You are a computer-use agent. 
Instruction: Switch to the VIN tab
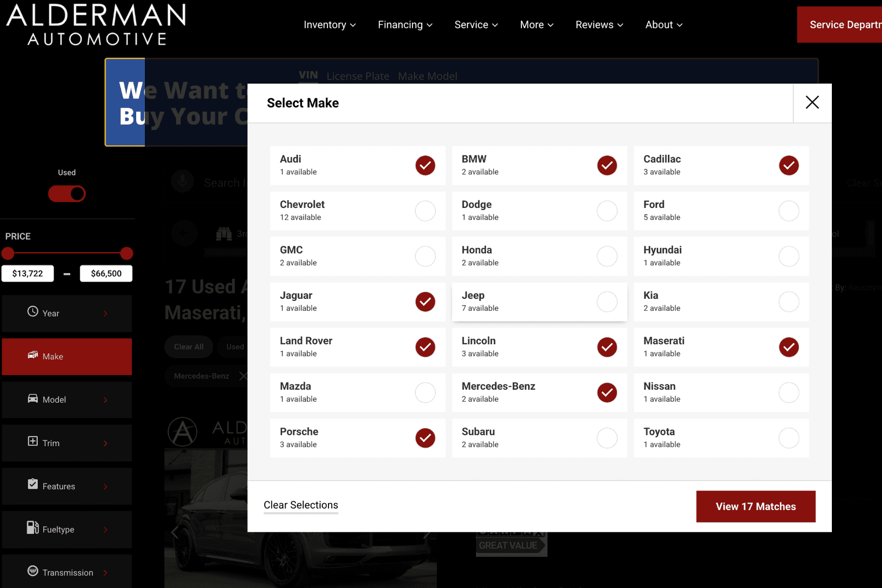308,75
